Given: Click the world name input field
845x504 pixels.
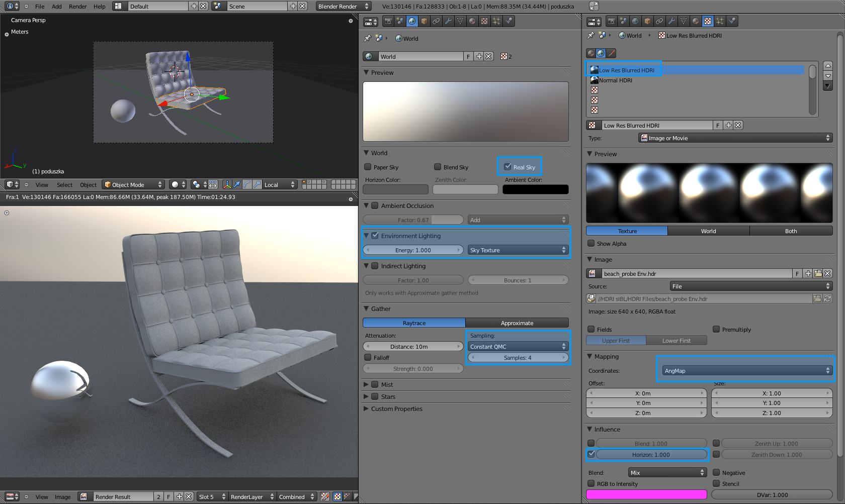Looking at the screenshot, I should coord(420,56).
